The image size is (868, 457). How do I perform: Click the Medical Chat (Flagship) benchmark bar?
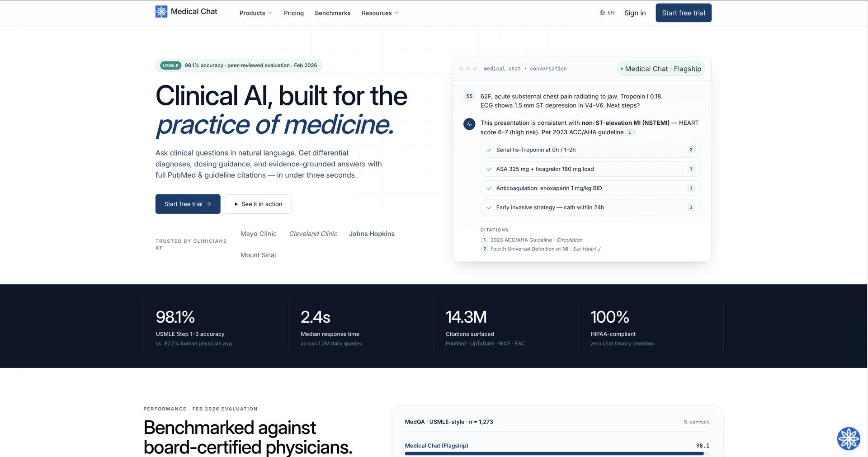point(557,453)
